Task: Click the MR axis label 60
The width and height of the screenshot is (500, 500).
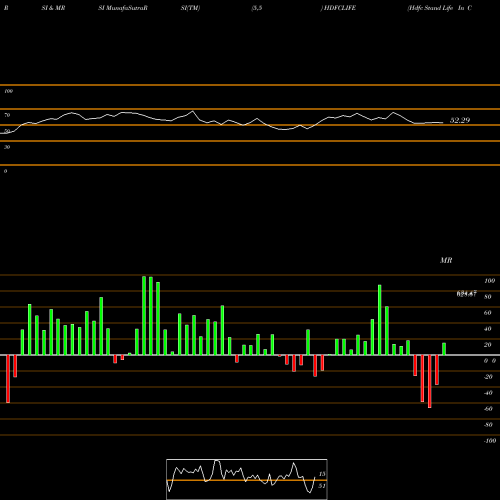Action: coord(487,313)
